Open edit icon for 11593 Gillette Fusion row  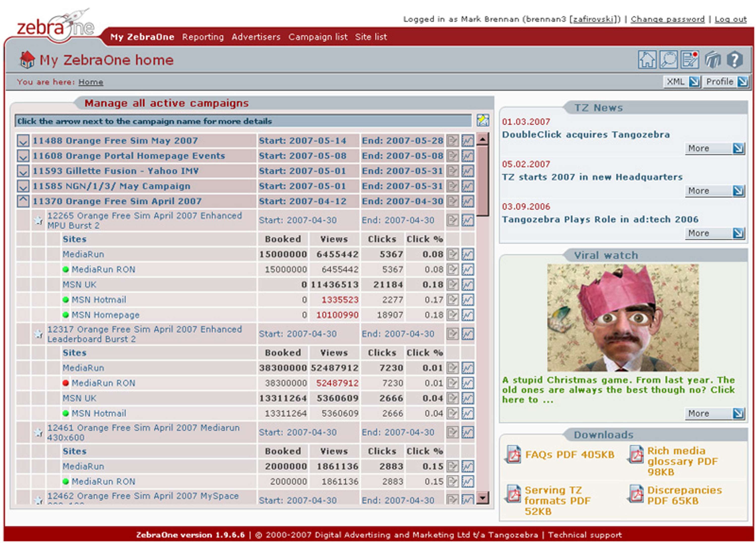pos(453,171)
